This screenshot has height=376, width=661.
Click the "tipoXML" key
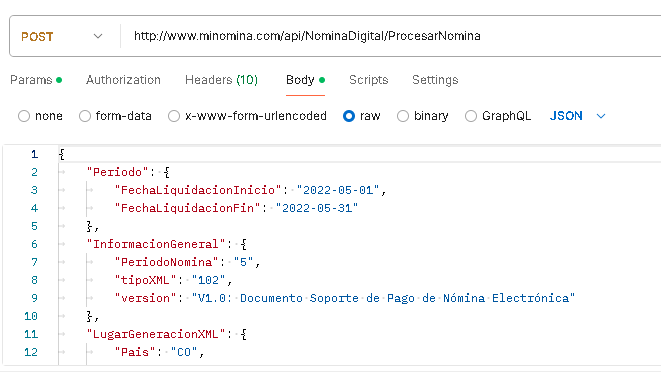[145, 280]
